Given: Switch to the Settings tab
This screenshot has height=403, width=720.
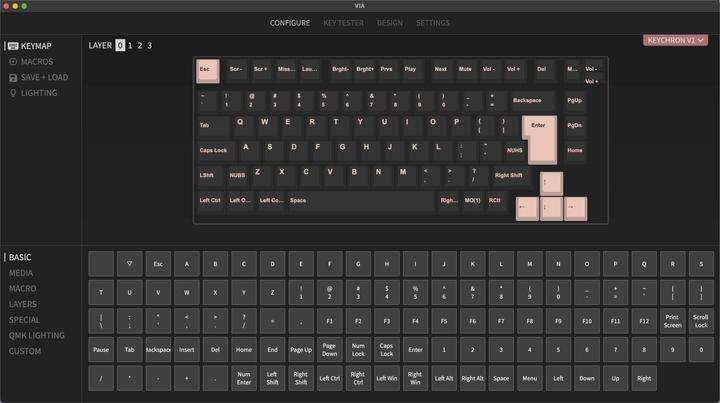Looking at the screenshot, I should coord(433,22).
